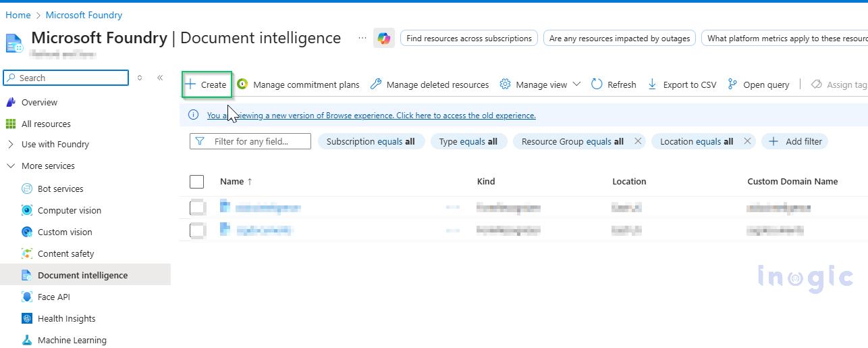Open Machine Learning

[72, 341]
